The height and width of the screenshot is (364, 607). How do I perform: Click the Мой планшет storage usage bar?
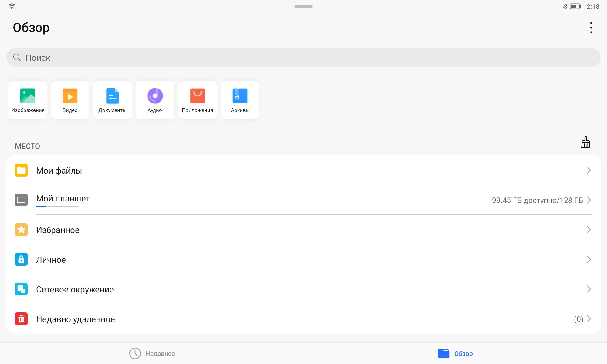(x=57, y=207)
